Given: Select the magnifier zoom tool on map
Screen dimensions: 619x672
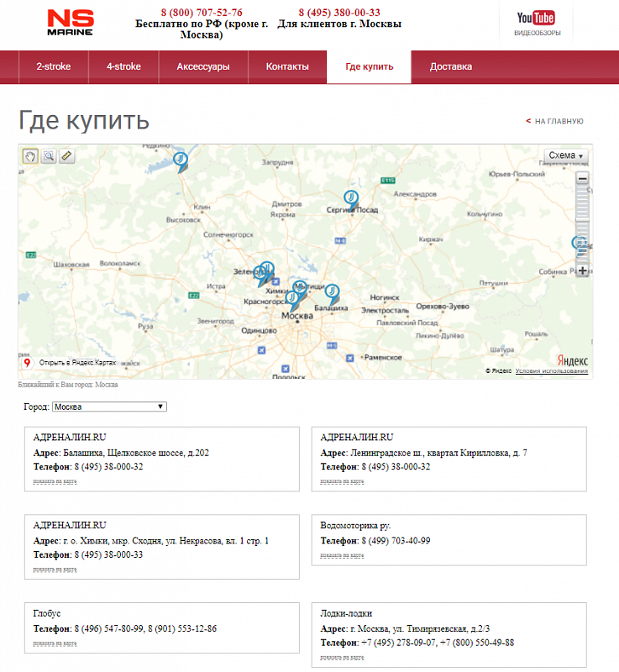Looking at the screenshot, I should [49, 156].
